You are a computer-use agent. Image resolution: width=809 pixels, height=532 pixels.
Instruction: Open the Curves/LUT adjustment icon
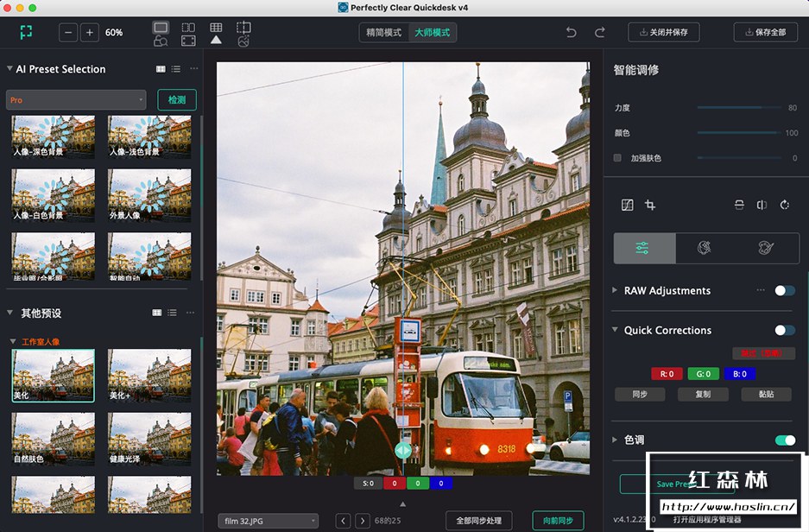627,205
